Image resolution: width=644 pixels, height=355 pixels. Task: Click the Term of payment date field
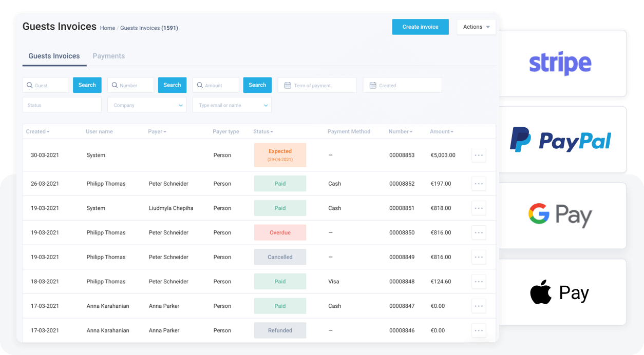pos(317,86)
